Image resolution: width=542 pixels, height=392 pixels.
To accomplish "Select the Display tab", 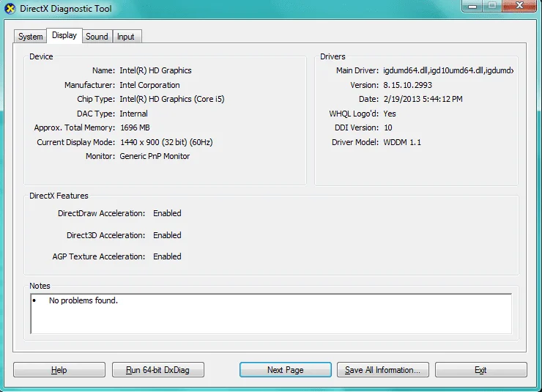I will click(x=64, y=35).
